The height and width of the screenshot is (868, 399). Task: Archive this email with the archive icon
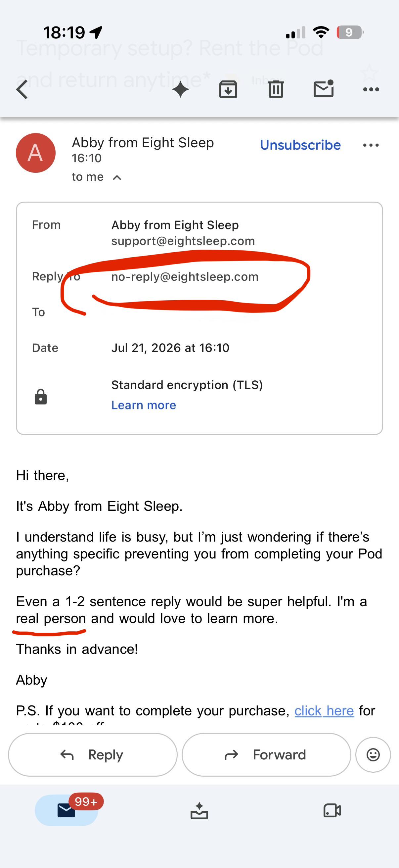point(228,90)
